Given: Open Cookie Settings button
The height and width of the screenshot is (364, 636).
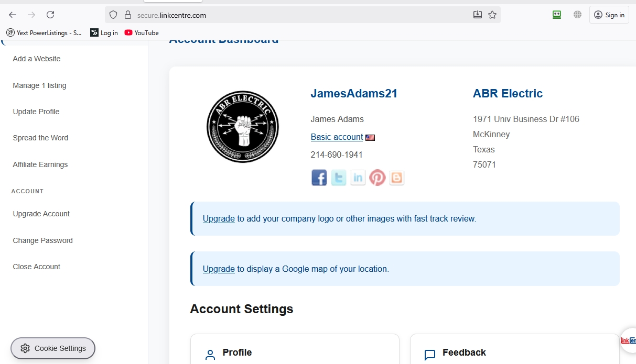Looking at the screenshot, I should click(53, 348).
